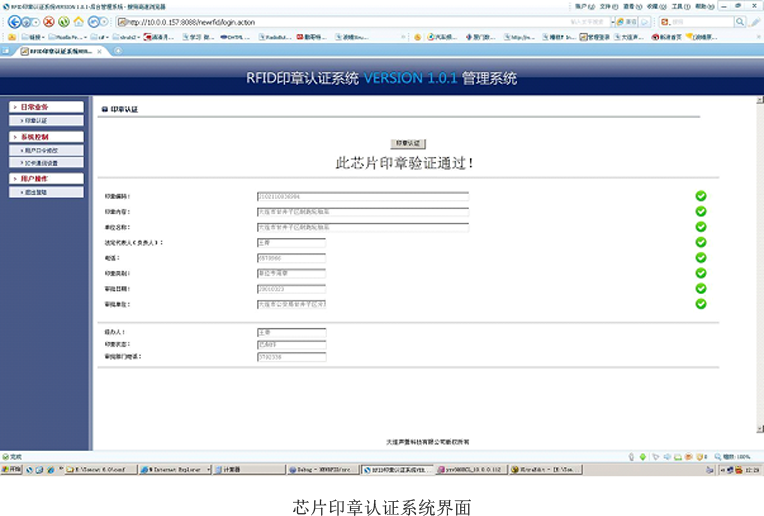Click the green download arrow status icon

point(643,457)
